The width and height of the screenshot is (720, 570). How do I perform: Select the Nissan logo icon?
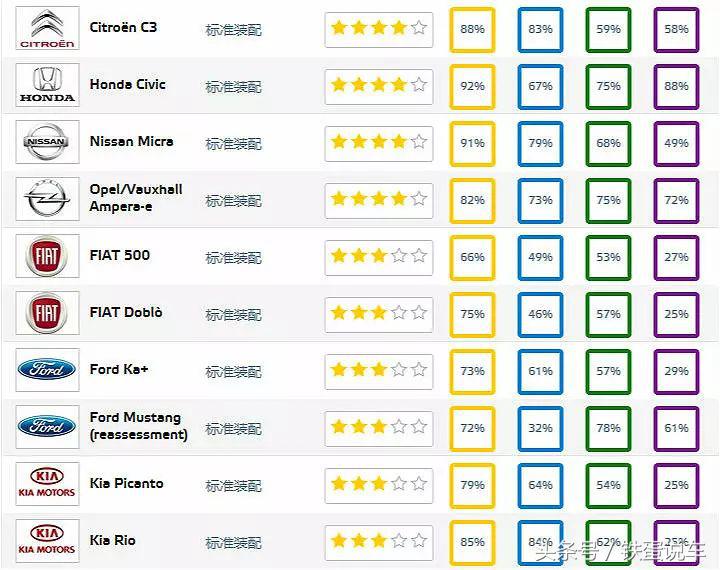47,142
